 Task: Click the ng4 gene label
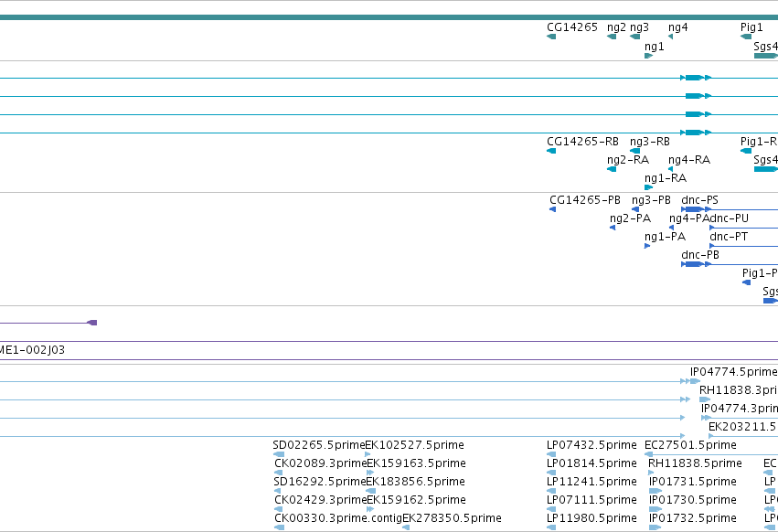point(677,27)
